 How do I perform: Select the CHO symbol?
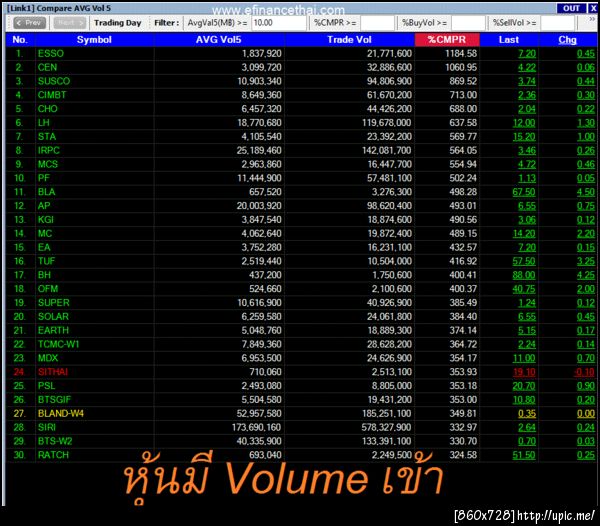(x=47, y=109)
